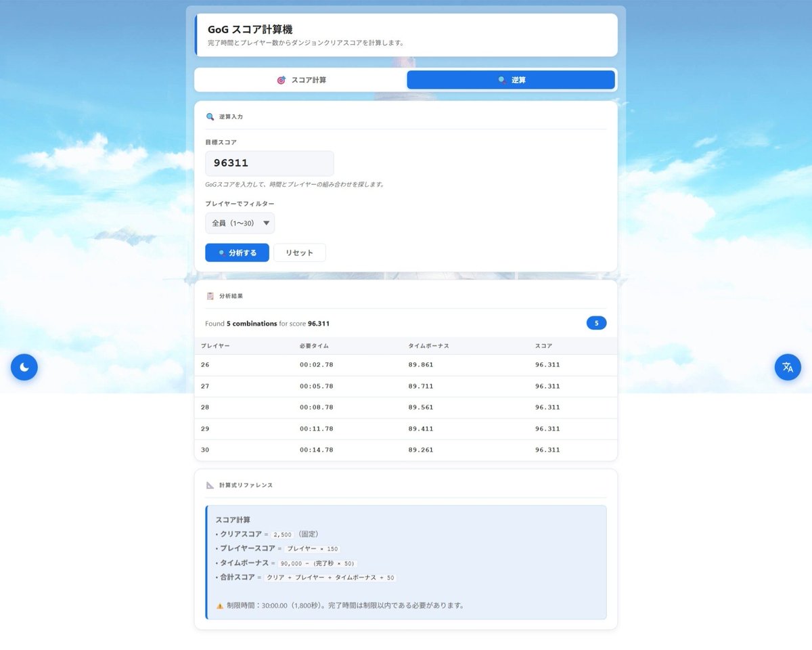Screen dimensions: 812x650
Task: Click the score cell in the 00:02.78 row
Action: pos(547,365)
